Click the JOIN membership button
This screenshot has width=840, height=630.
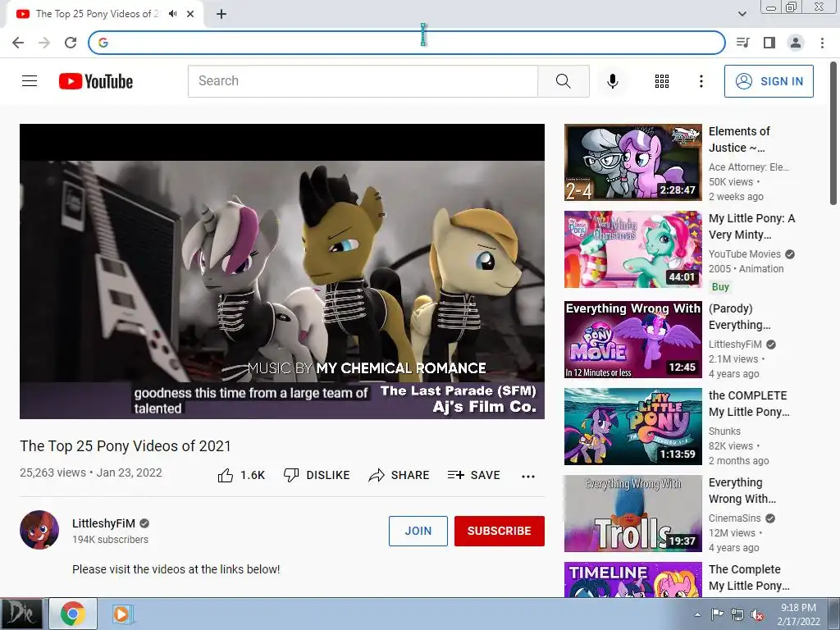(418, 531)
